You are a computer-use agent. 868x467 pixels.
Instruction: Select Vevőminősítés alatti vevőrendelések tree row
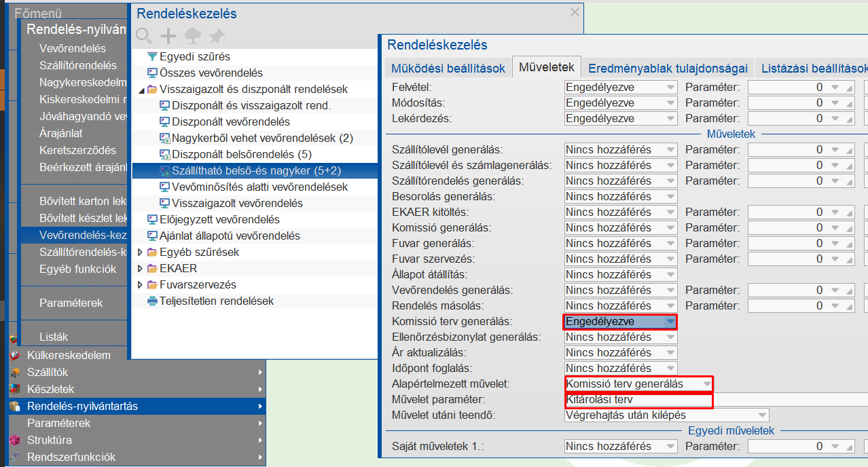255,187
